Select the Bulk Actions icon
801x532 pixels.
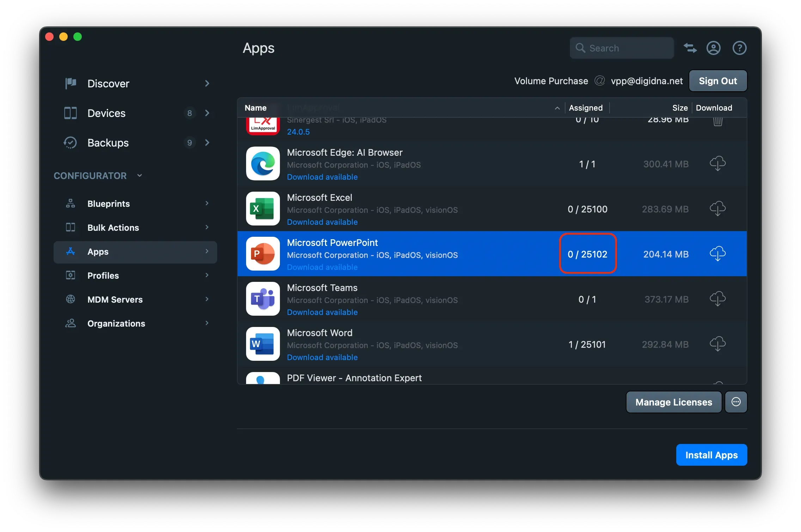(x=70, y=227)
